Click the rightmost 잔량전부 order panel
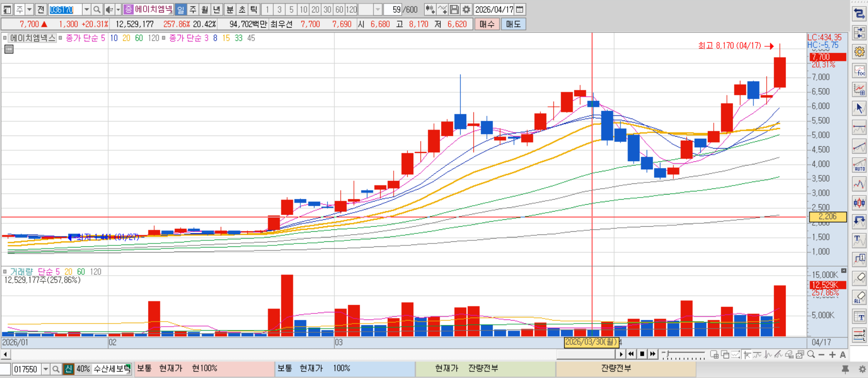 [626, 368]
